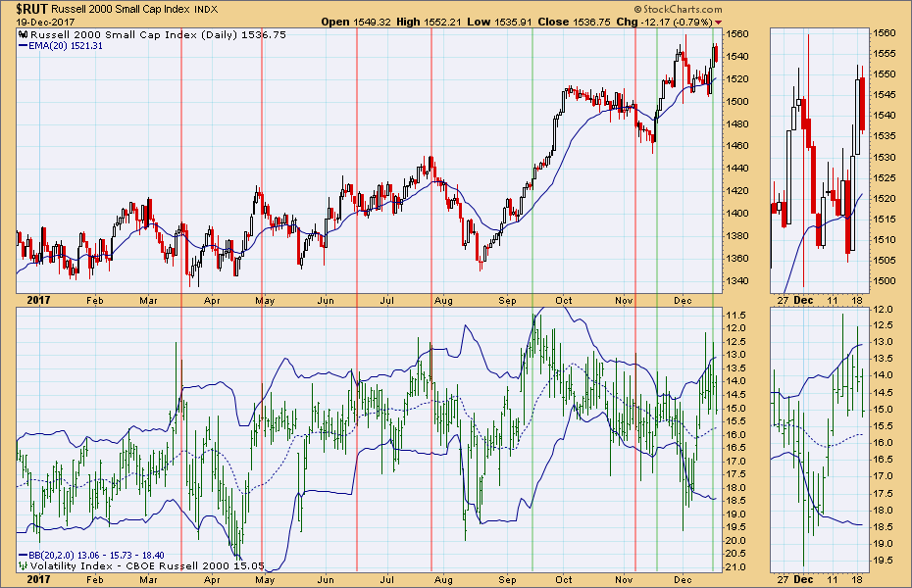Click the 1340 price axis label
Screen dimensions: 912x588
736,281
